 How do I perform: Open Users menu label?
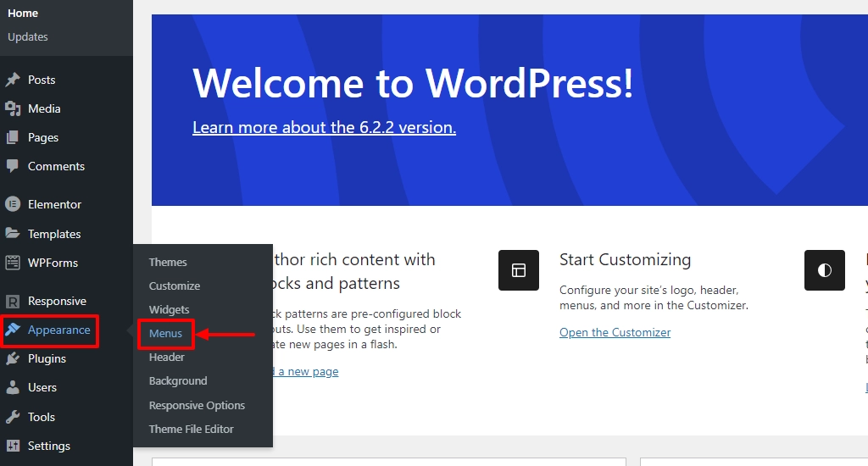(x=42, y=387)
